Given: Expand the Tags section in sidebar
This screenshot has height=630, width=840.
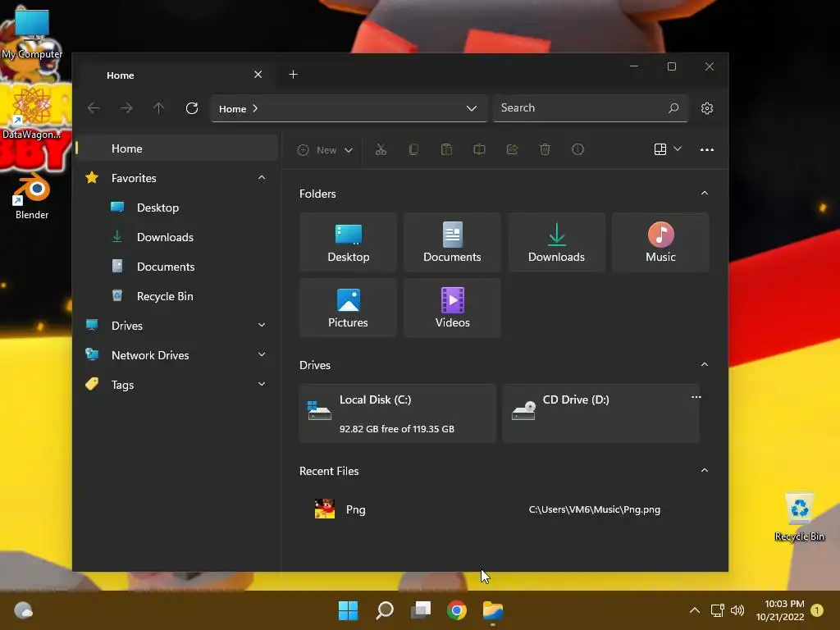Looking at the screenshot, I should pyautogui.click(x=262, y=384).
